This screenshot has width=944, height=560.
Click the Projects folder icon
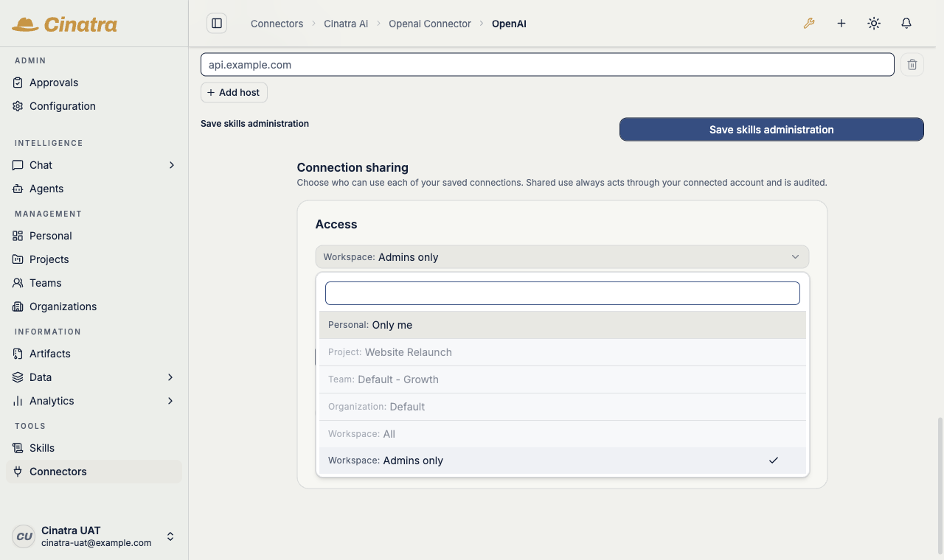click(18, 259)
